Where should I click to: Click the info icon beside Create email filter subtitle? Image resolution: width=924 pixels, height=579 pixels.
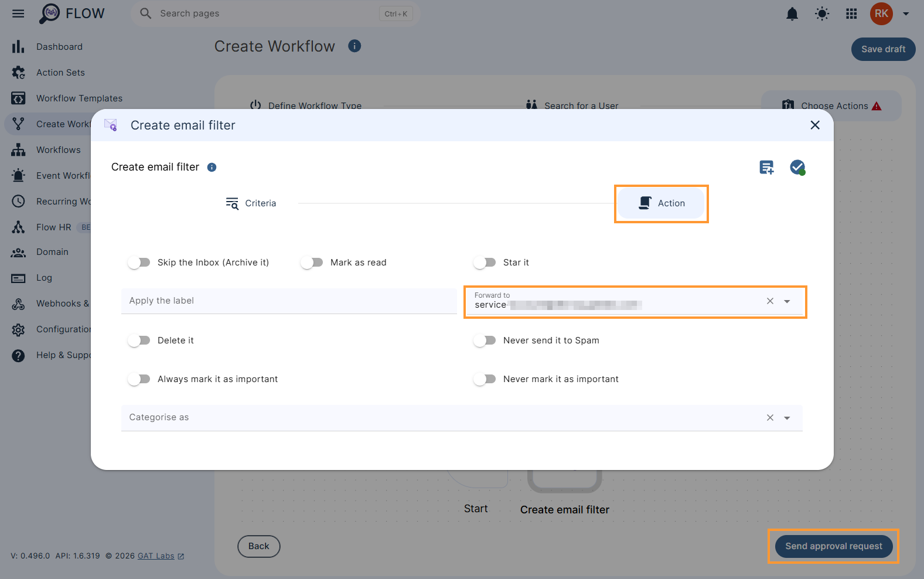point(212,168)
